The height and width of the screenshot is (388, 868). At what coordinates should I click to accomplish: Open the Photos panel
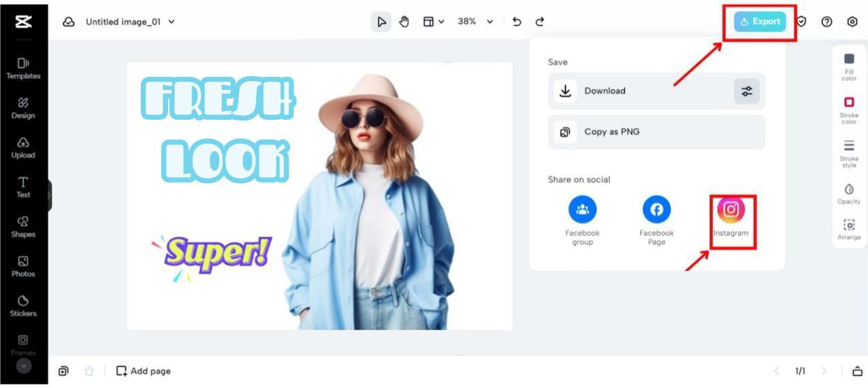click(23, 266)
